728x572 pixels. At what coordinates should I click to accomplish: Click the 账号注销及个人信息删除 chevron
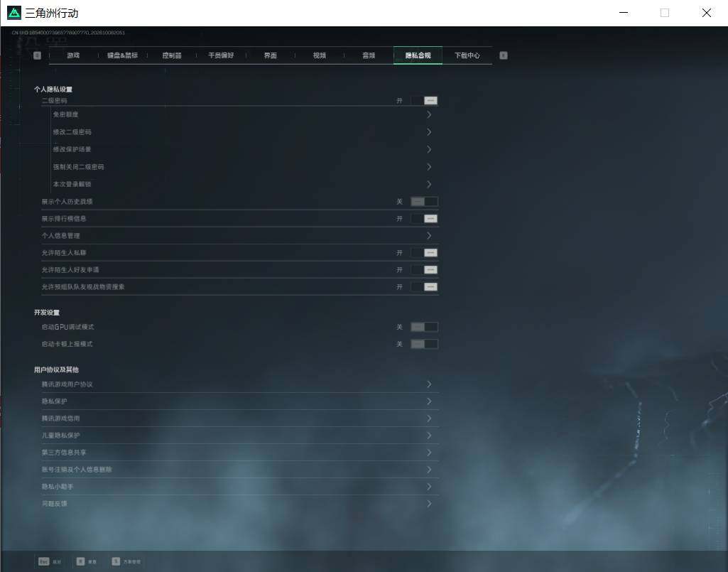(429, 470)
